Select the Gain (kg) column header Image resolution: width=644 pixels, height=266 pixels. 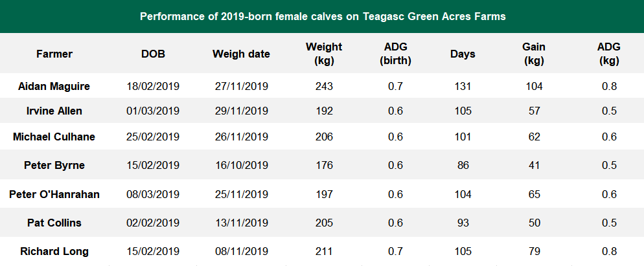[534, 54]
